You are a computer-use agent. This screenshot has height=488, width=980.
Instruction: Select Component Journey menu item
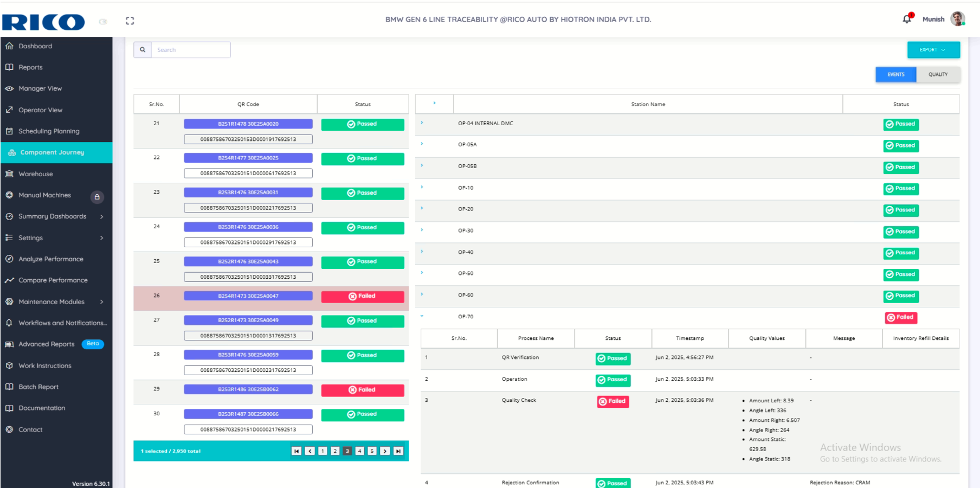[56, 152]
